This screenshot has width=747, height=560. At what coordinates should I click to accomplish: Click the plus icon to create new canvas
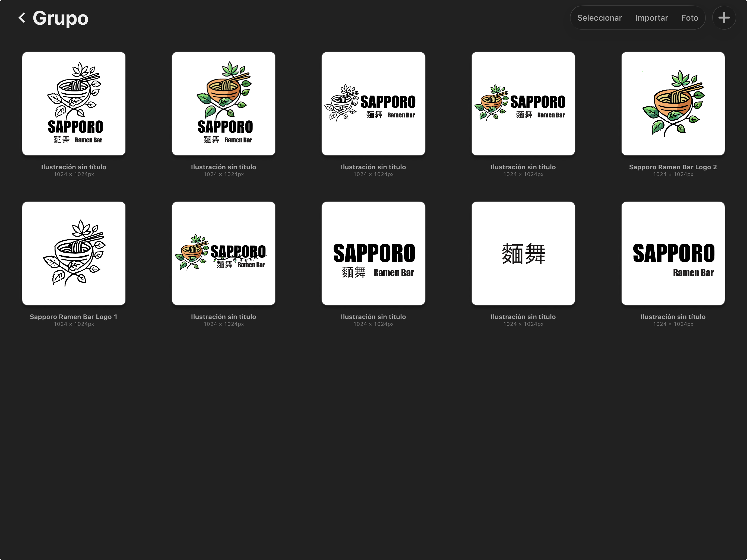(724, 18)
